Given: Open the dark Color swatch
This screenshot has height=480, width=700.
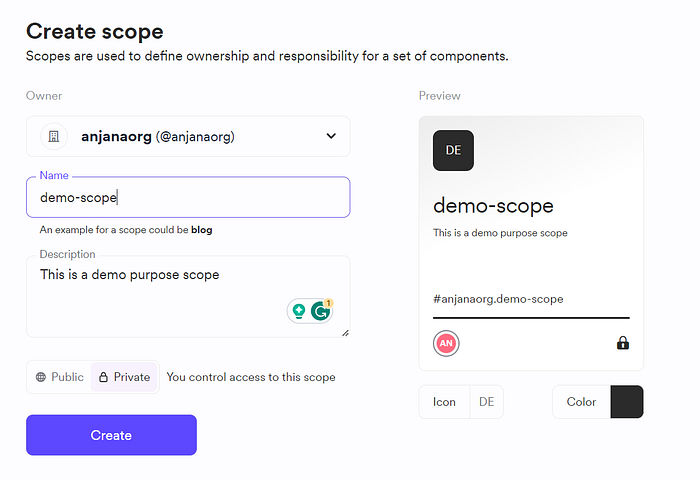Looking at the screenshot, I should click(627, 402).
